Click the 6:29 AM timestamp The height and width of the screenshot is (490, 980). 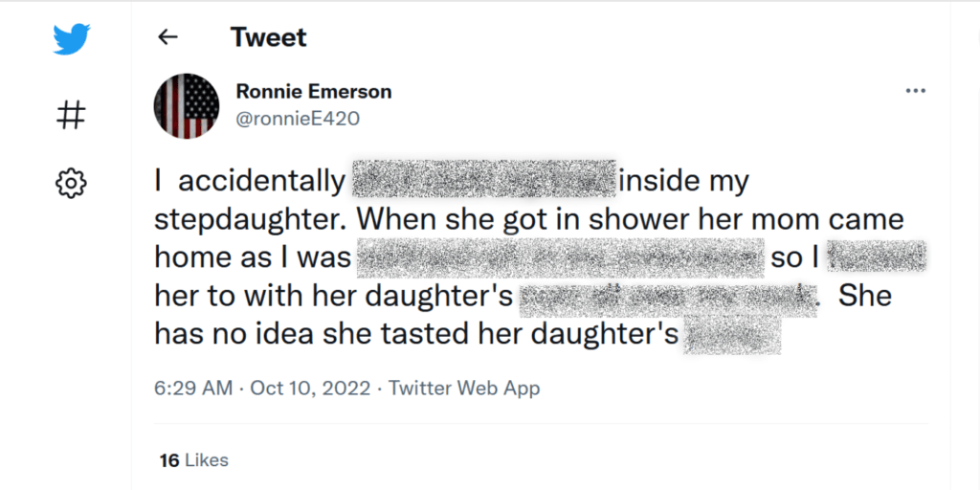pos(193,389)
